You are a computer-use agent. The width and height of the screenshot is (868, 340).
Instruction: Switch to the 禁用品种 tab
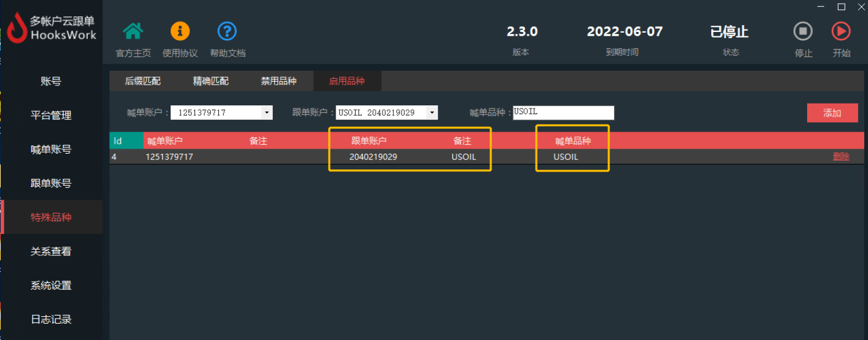point(278,81)
